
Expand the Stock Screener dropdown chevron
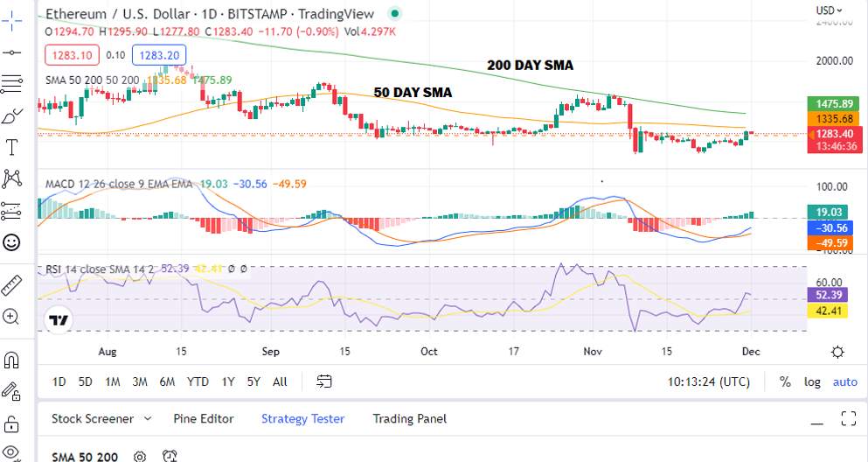click(148, 419)
